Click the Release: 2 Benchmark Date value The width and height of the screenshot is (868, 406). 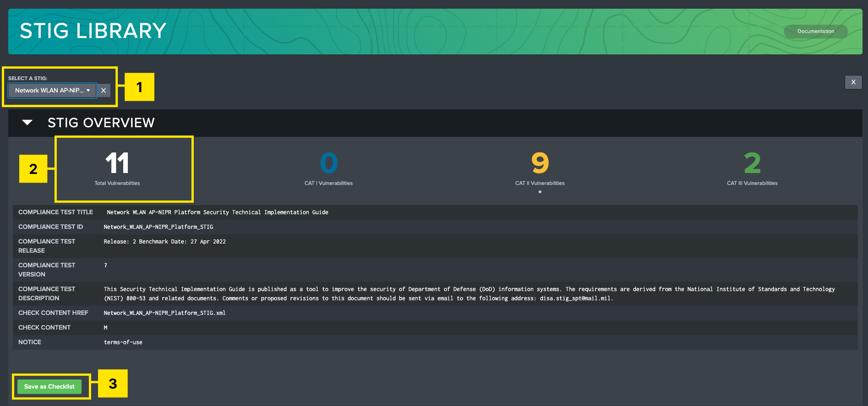click(x=165, y=242)
